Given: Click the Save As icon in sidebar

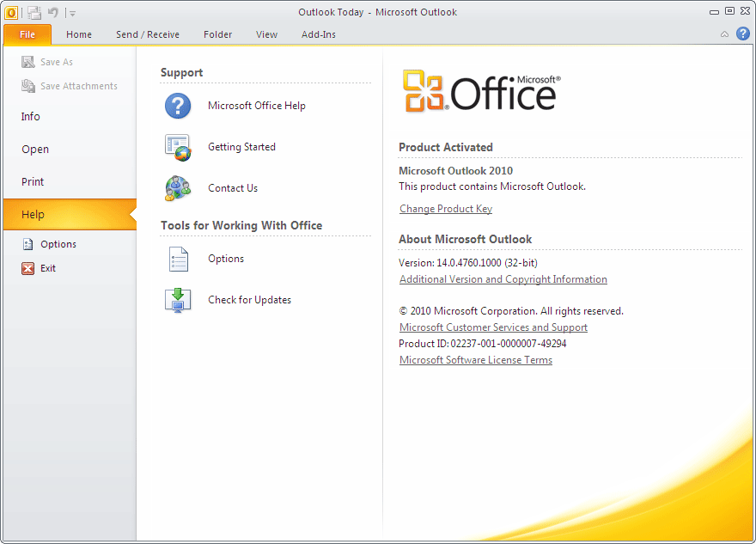Looking at the screenshot, I should pos(28,62).
